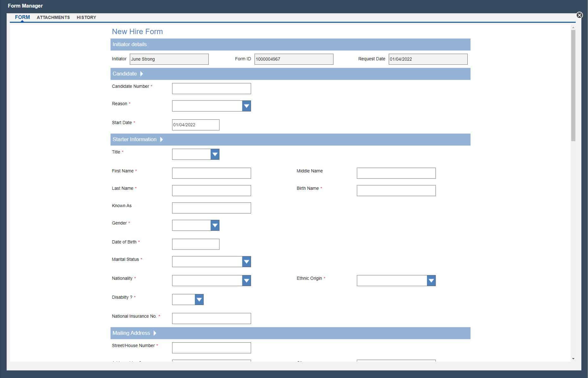Open the Nationality dropdown
The width and height of the screenshot is (588, 378).
[x=246, y=281]
